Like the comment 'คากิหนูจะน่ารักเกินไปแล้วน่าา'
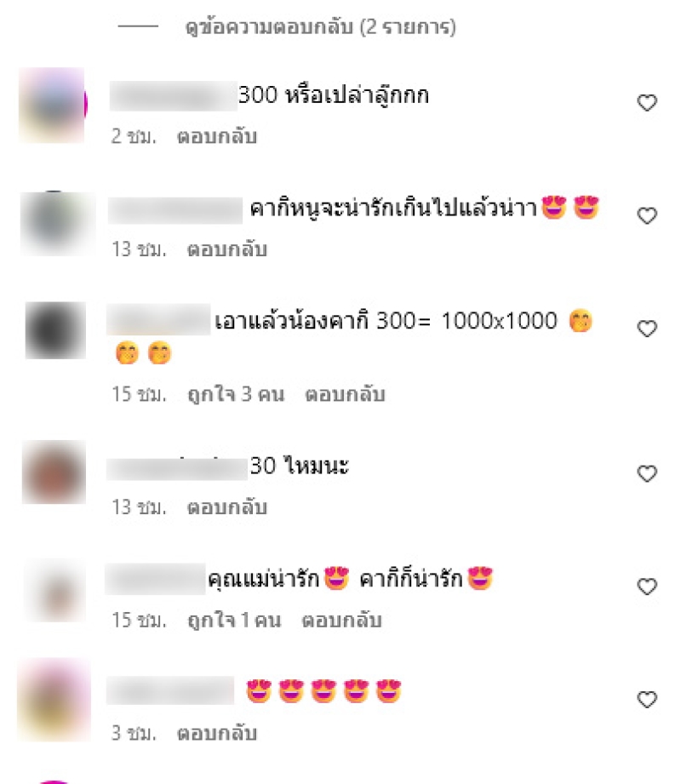Viewport: 681px width, 784px height. 647,215
